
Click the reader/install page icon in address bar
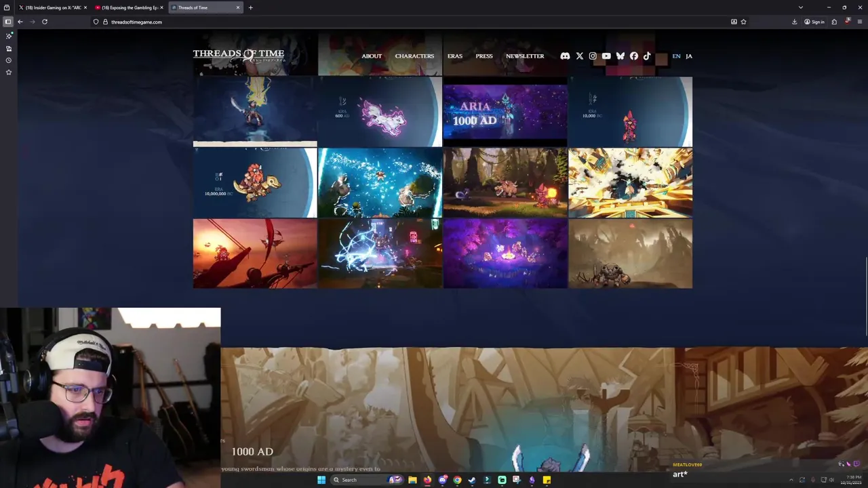tap(734, 22)
